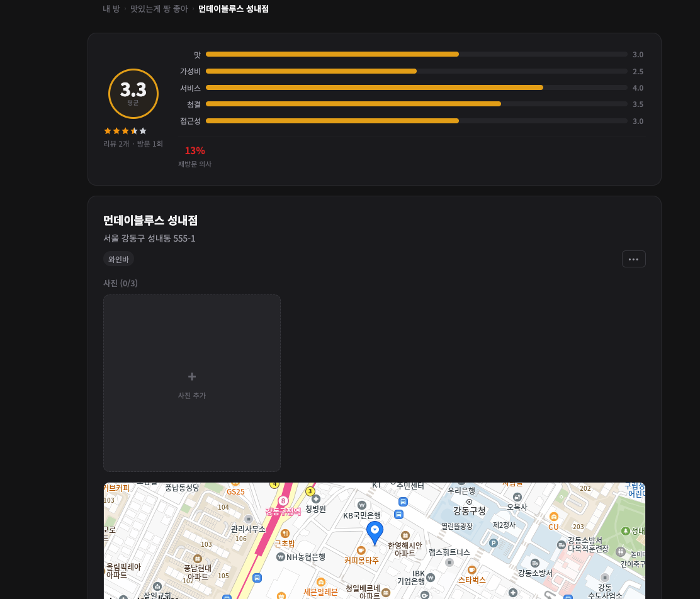Click the CU convenience store marker
This screenshot has width=700, height=599.
coord(553,517)
